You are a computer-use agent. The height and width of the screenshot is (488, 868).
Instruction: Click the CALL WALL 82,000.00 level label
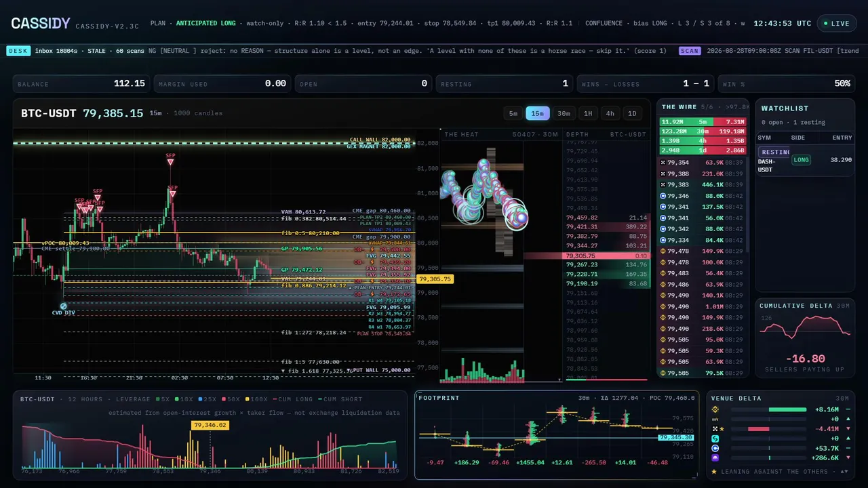[380, 140]
